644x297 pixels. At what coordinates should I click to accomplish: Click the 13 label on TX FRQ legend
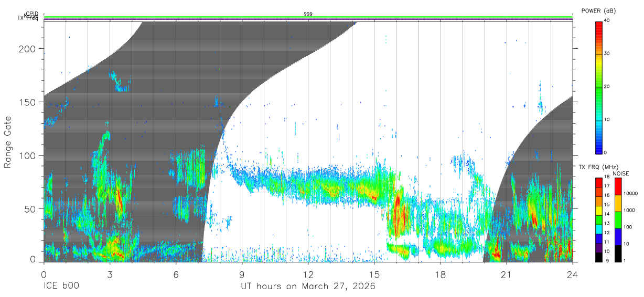pos(608,223)
